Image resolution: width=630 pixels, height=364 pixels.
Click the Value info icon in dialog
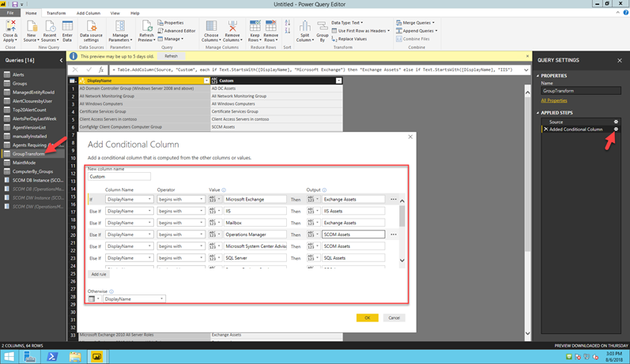click(224, 190)
